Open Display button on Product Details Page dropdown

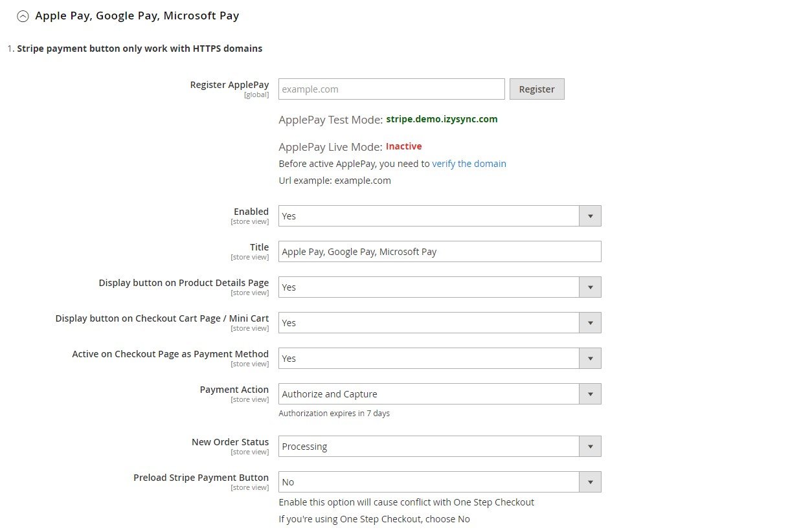click(440, 287)
